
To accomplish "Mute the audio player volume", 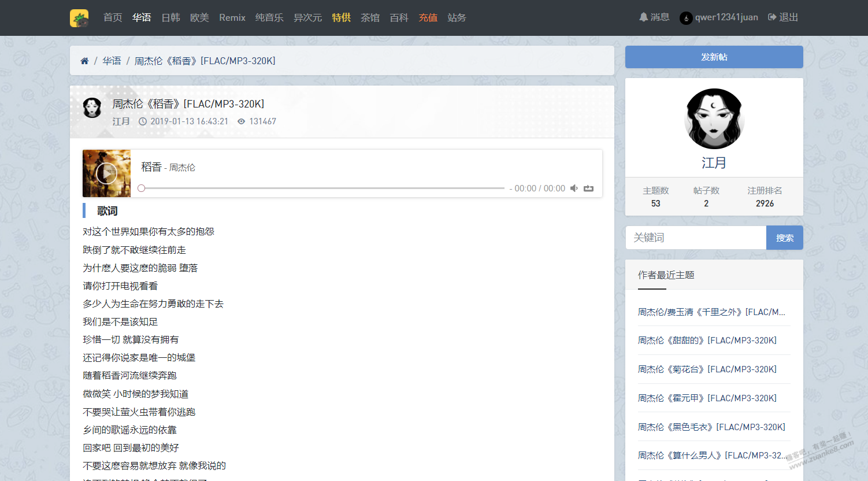I will (x=574, y=188).
